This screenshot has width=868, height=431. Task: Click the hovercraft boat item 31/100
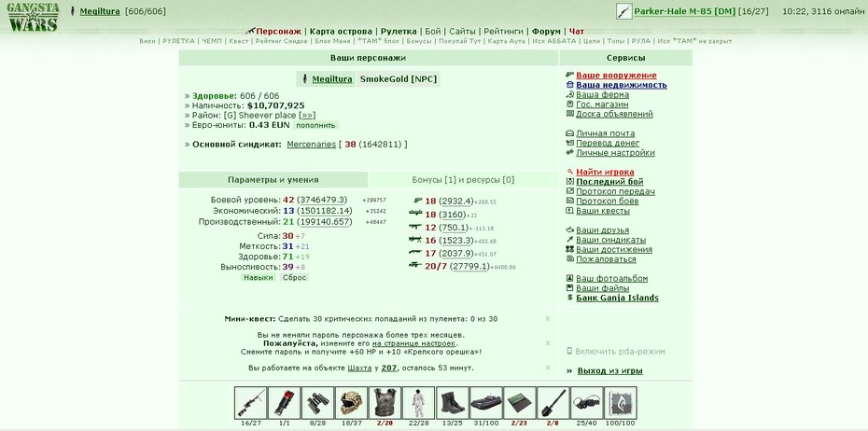point(486,403)
